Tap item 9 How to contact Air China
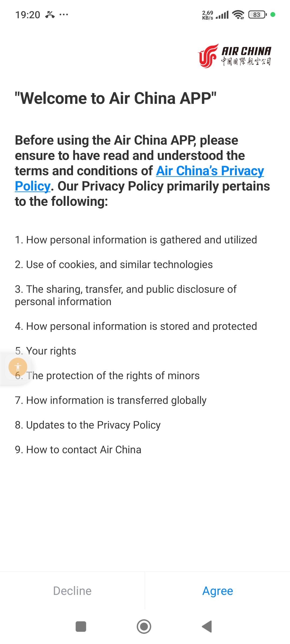290x644 pixels. [78, 450]
